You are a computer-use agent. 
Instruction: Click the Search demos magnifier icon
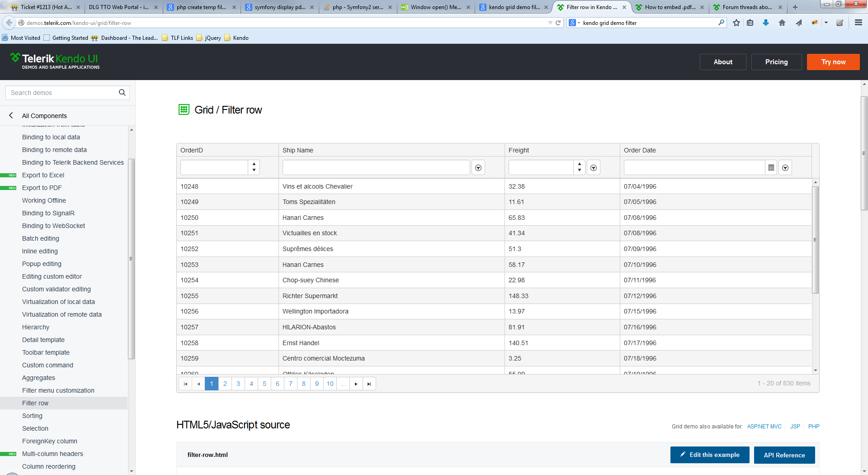tap(122, 93)
